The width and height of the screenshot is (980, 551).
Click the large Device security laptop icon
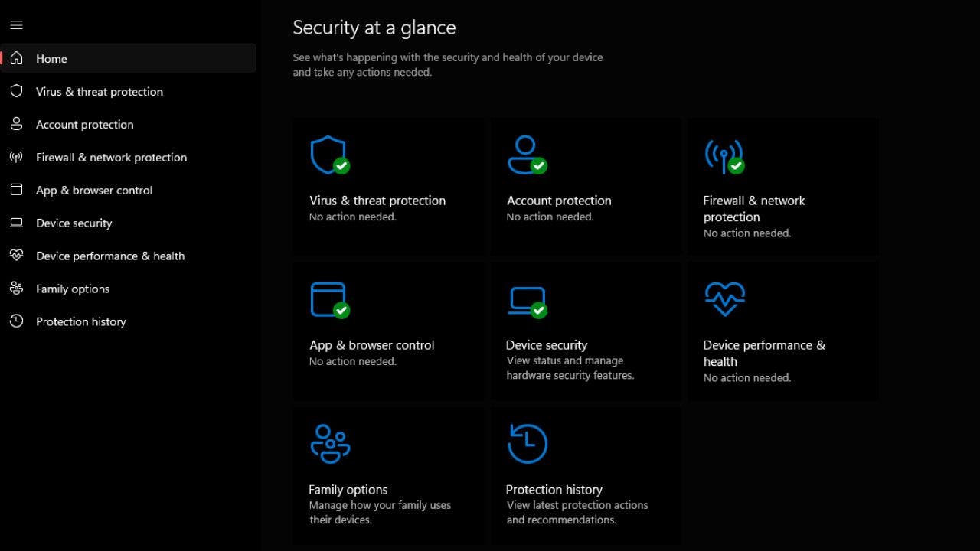point(528,301)
